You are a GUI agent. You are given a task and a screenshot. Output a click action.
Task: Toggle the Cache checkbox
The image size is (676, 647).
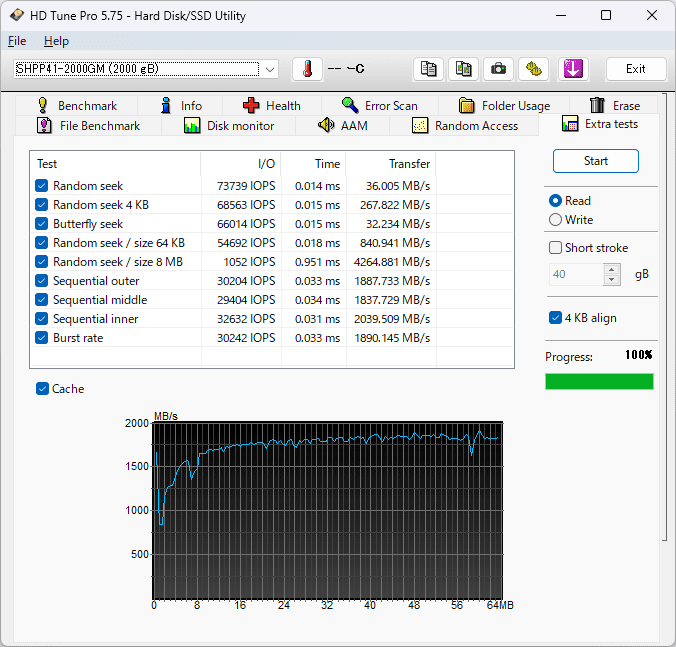[42, 389]
